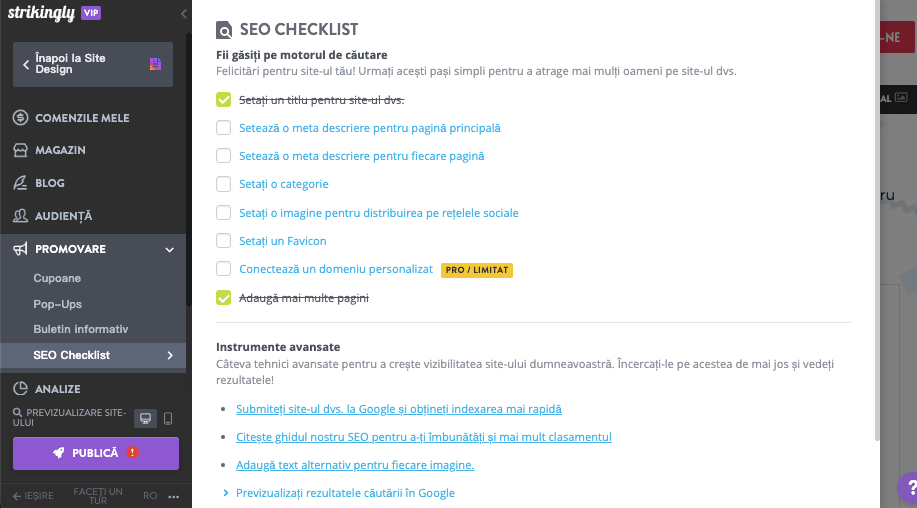Image resolution: width=917 pixels, height=508 pixels.
Task: Click the purple Publică button
Action: [x=96, y=453]
